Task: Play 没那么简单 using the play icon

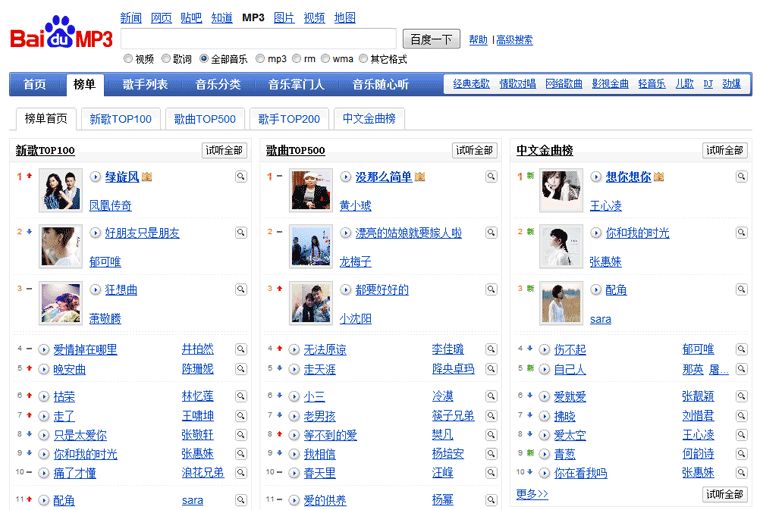Action: coord(346,177)
